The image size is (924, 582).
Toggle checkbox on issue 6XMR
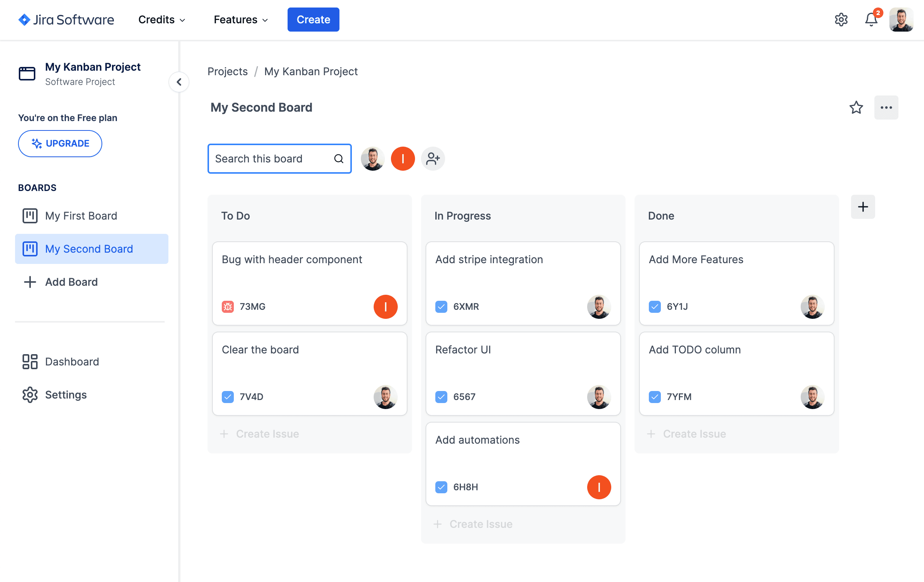coord(442,306)
